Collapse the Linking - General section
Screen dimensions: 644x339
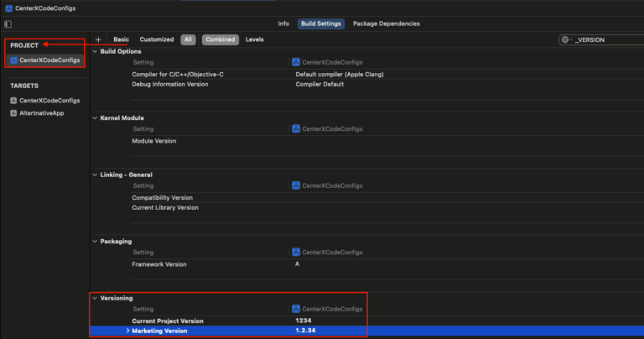point(95,175)
